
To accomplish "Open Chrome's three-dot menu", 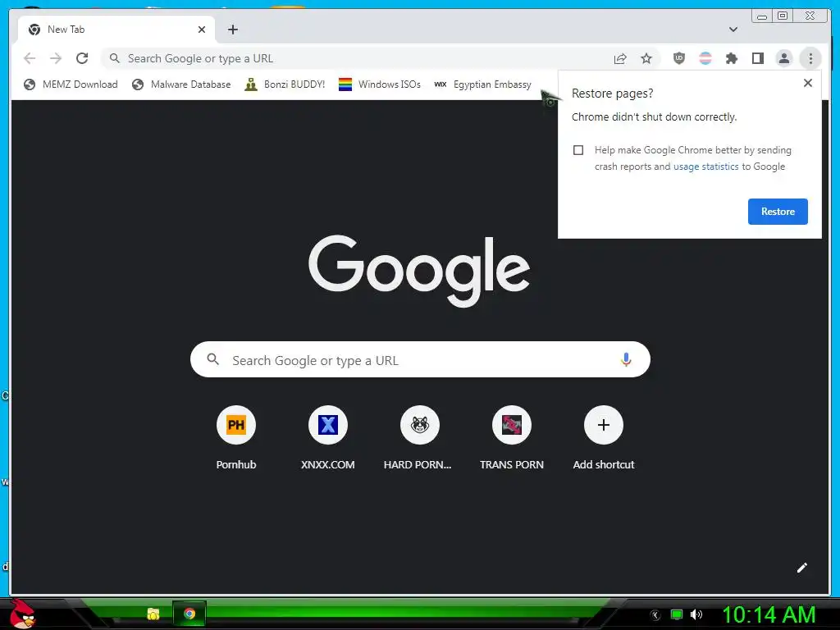I will 810,58.
